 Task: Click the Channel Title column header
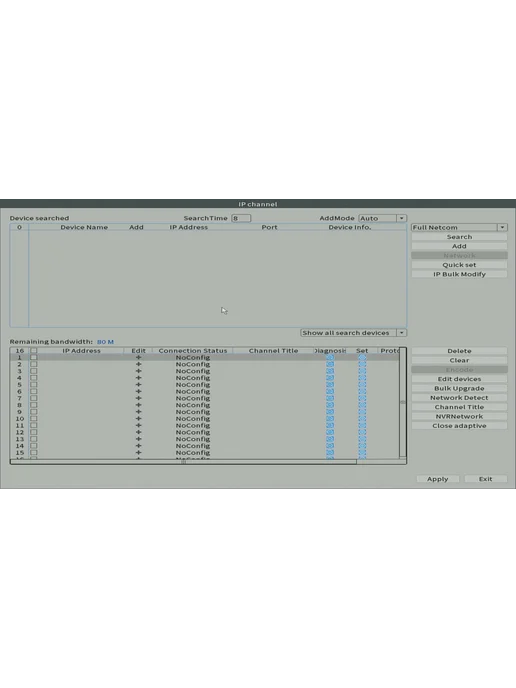[x=273, y=351]
